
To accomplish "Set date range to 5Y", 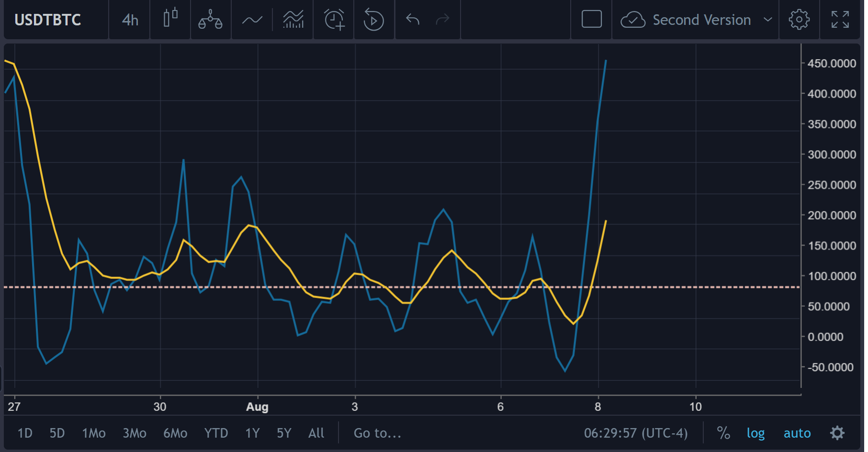I will pyautogui.click(x=284, y=433).
